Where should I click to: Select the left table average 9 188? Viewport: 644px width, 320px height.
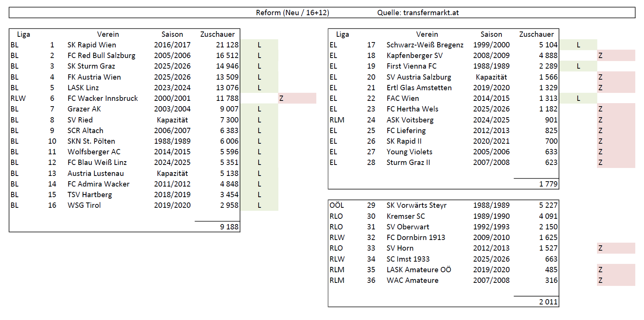[229, 227]
